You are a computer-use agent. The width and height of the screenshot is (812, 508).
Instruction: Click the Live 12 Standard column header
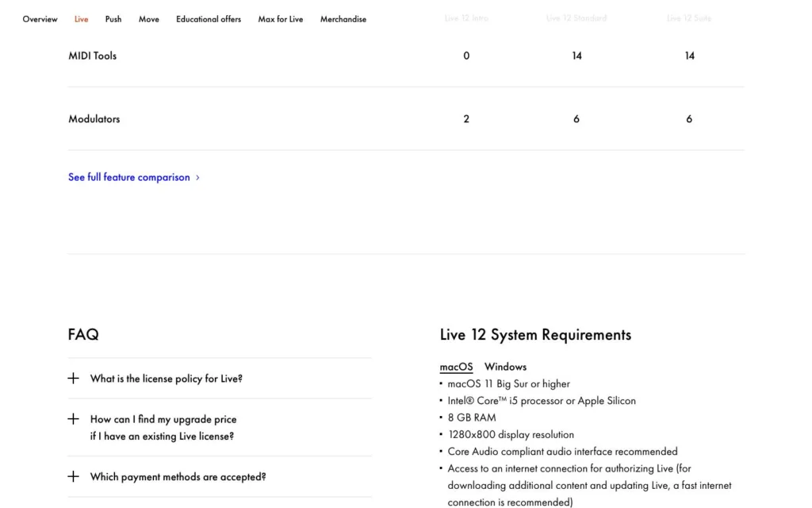click(576, 18)
